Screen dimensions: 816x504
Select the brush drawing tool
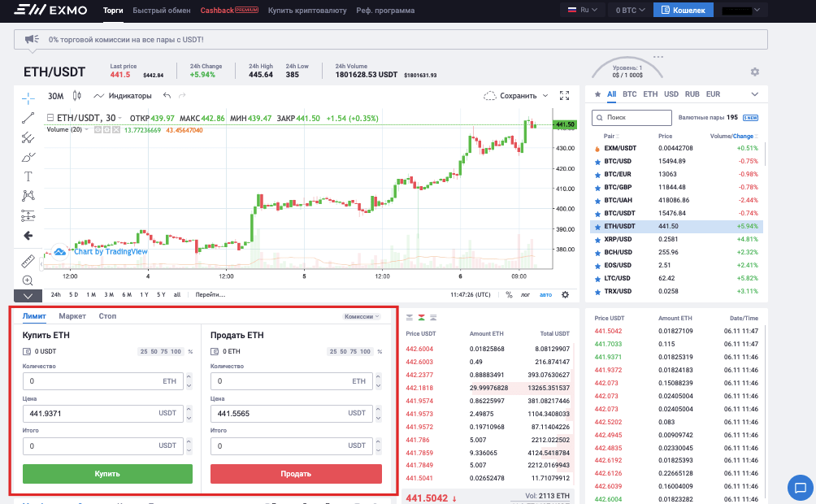point(28,157)
